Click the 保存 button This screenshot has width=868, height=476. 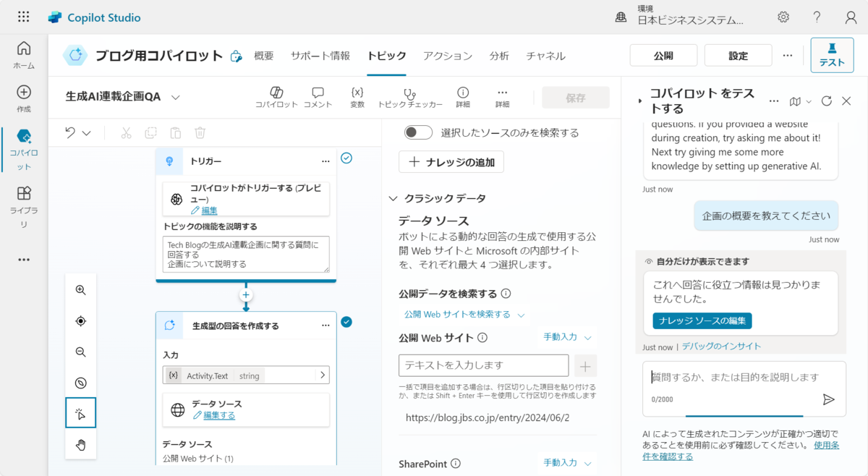click(x=576, y=98)
